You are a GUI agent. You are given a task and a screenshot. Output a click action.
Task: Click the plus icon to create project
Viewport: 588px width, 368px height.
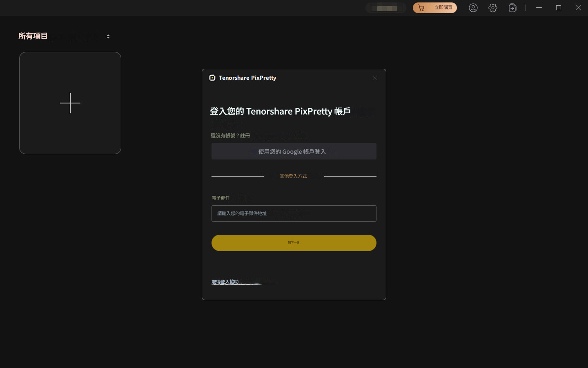(70, 103)
